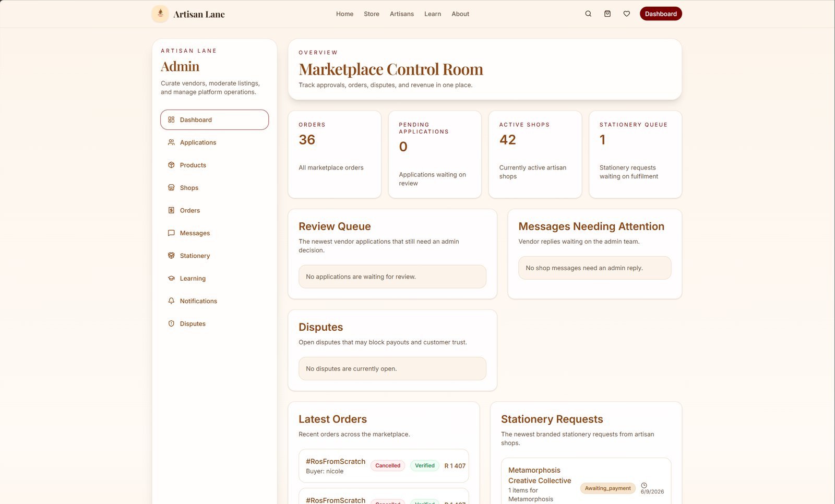Click the 6/9/2026 date text
835x504 pixels.
pos(652,491)
